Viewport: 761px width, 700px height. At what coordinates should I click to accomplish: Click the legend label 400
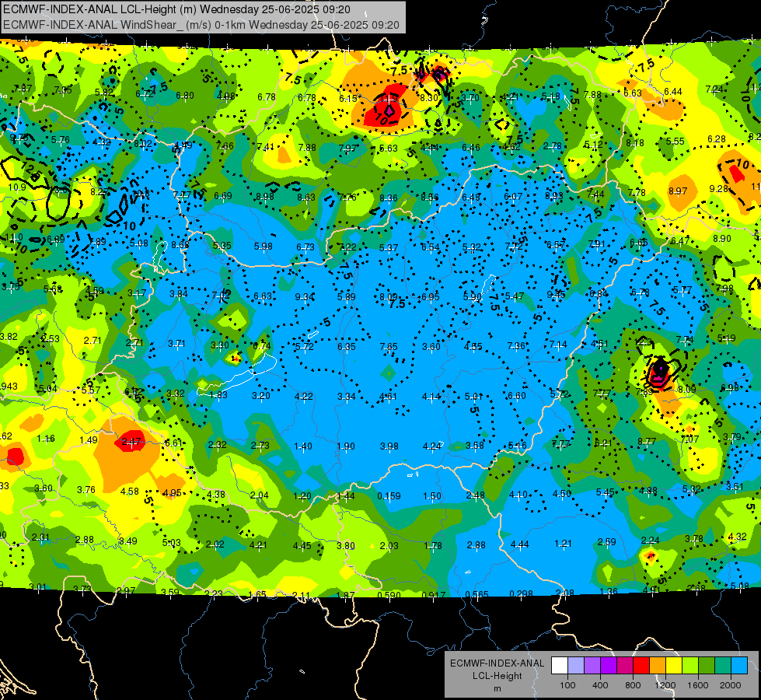point(600,685)
